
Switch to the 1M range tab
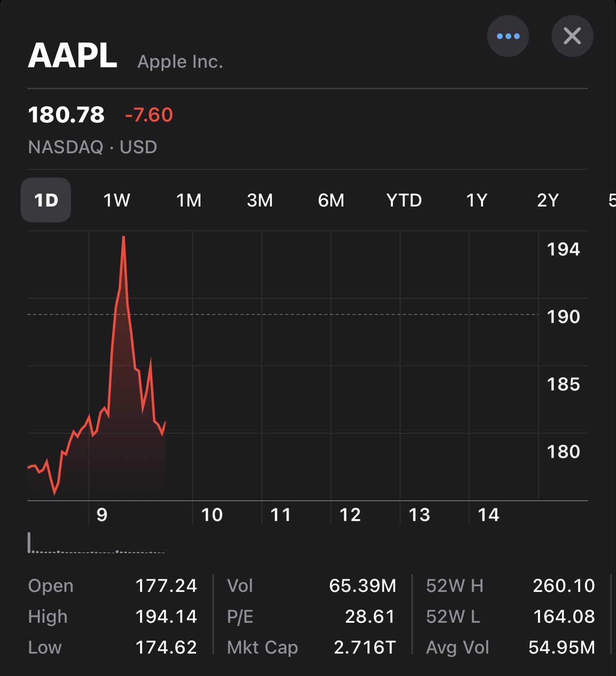(x=189, y=200)
